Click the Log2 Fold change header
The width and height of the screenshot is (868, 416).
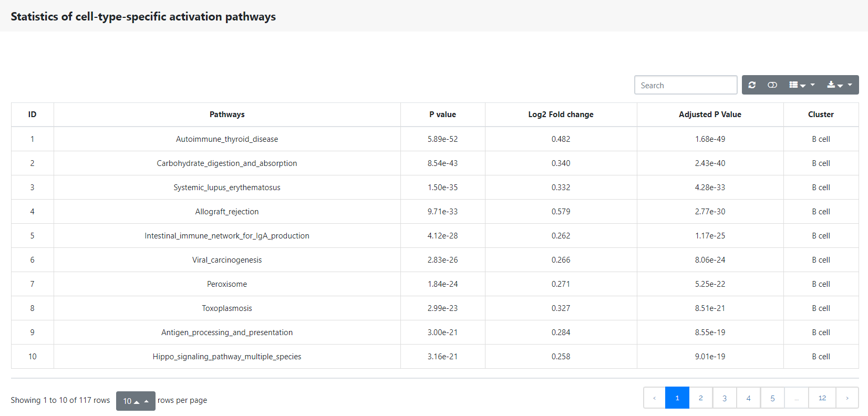coord(561,115)
